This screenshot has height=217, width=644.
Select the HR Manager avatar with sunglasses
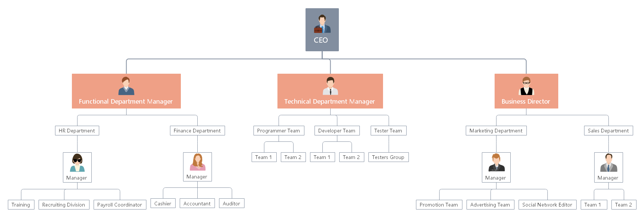tap(77, 163)
